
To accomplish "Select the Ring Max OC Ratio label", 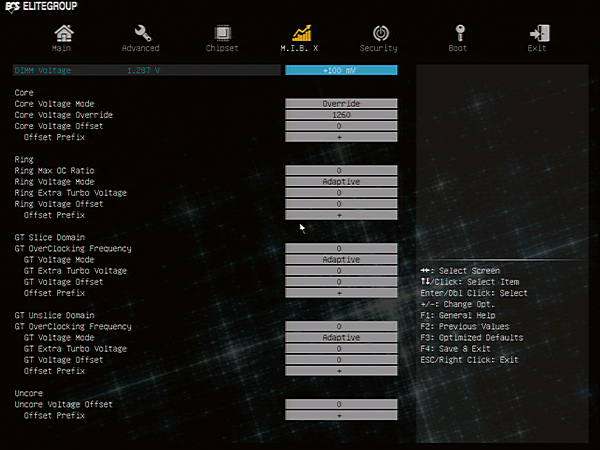I will click(x=54, y=170).
